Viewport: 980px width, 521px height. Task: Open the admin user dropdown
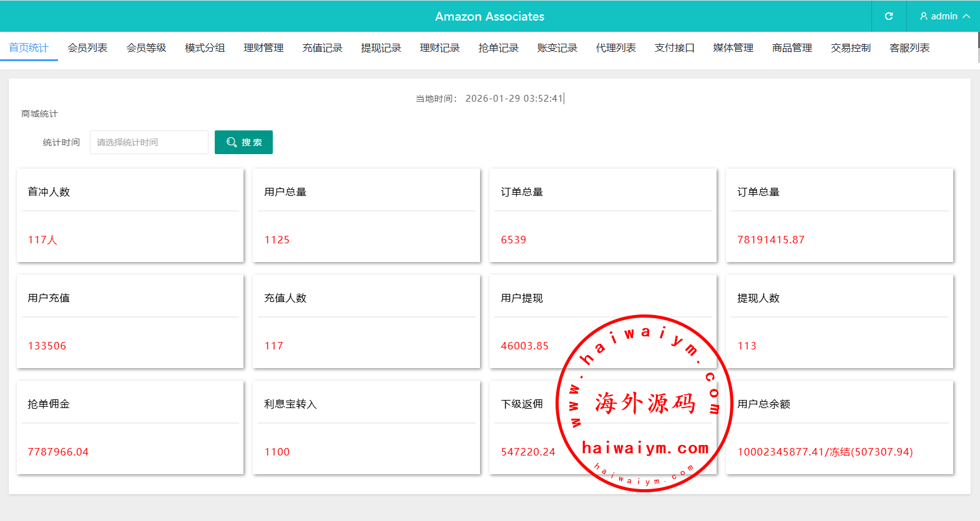pos(944,16)
